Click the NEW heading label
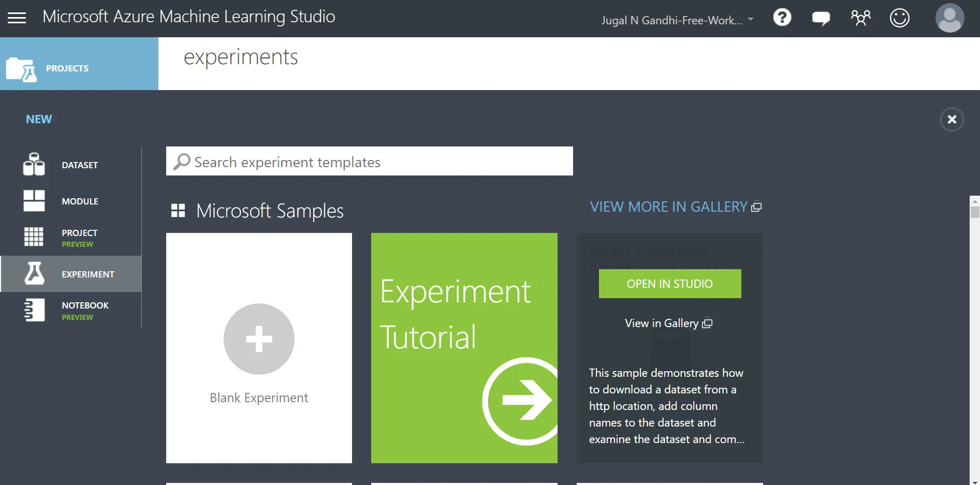980x485 pixels. 39,119
